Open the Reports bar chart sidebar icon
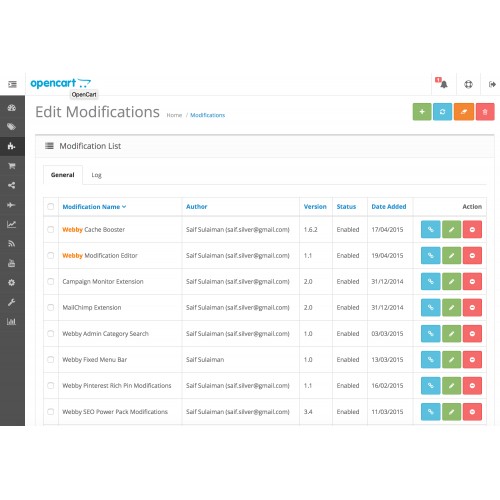 tap(12, 322)
